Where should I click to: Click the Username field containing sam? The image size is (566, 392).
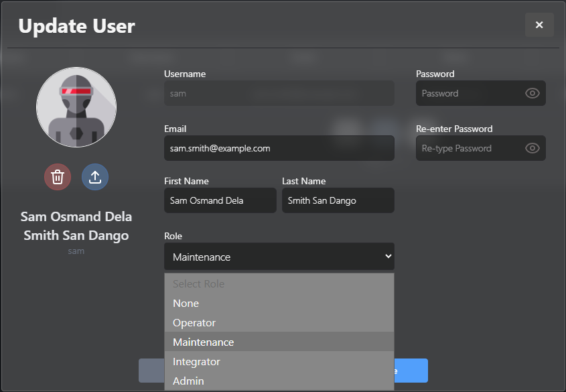[279, 93]
